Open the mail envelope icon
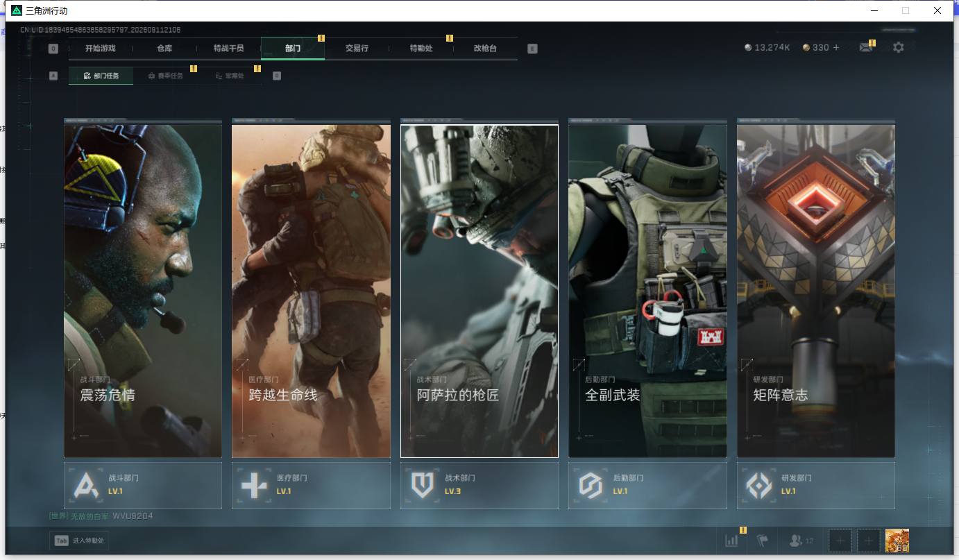The image size is (959, 560). 865,48
